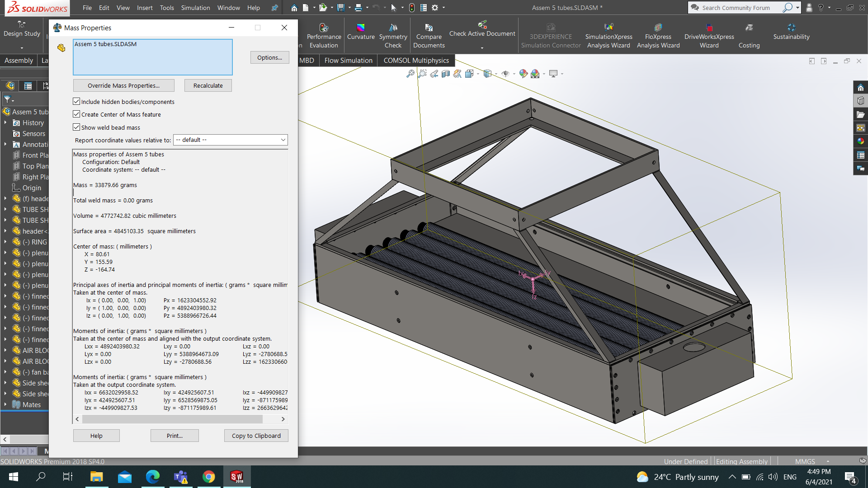
Task: Open the View Settings monitor icon
Action: [553, 74]
